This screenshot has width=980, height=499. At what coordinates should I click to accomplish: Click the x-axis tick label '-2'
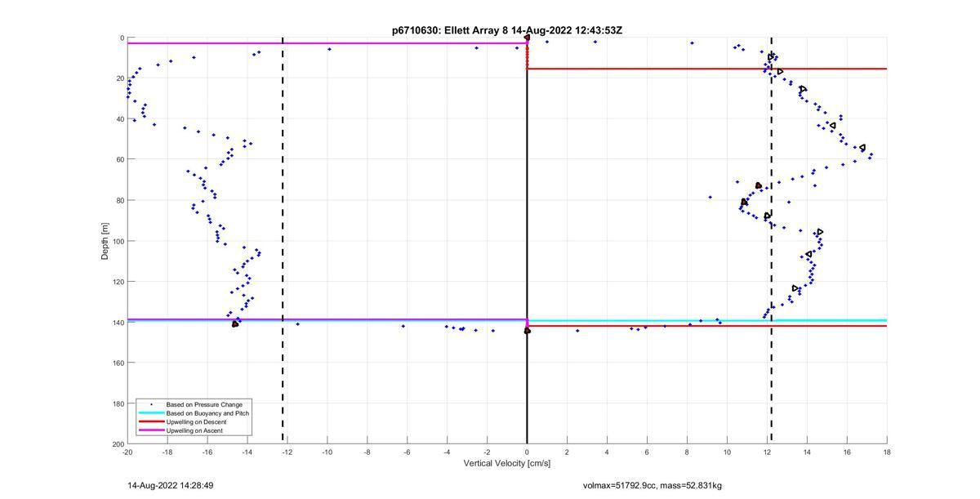click(x=488, y=452)
